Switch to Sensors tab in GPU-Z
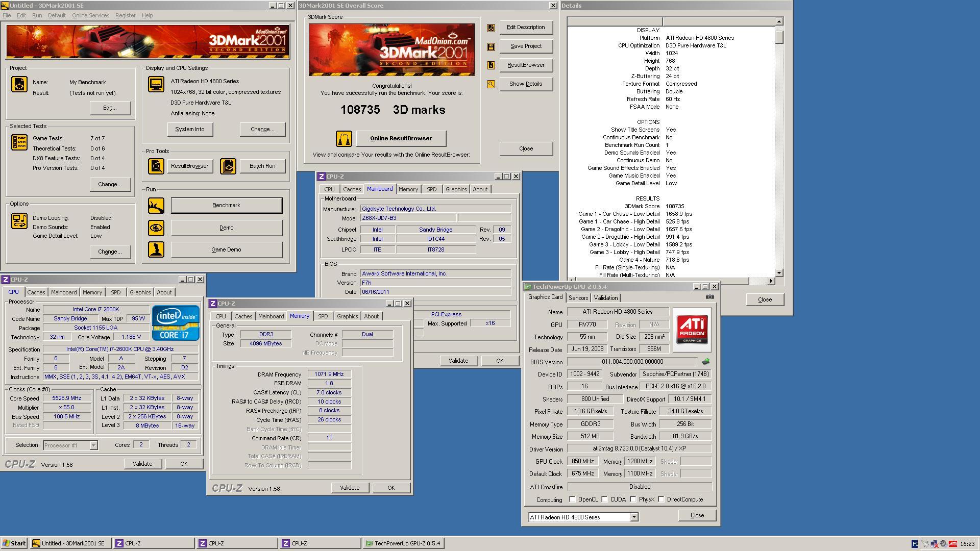The height and width of the screenshot is (551, 980). coord(578,298)
